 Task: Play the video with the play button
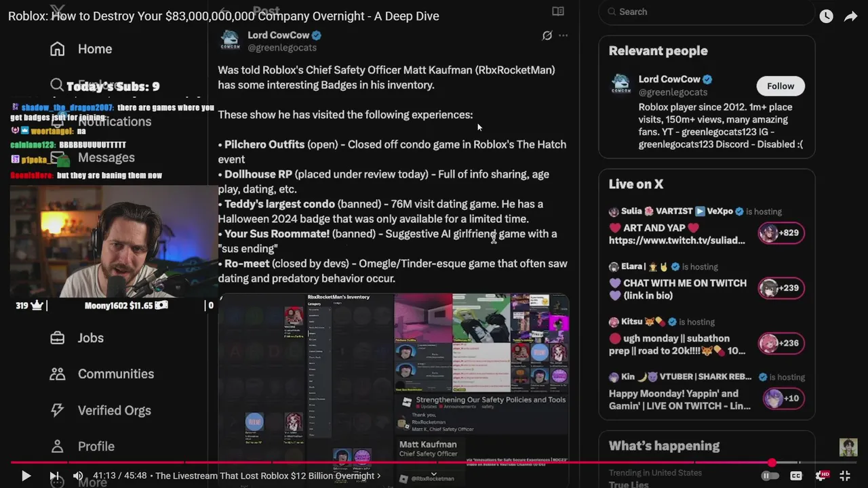point(26,476)
